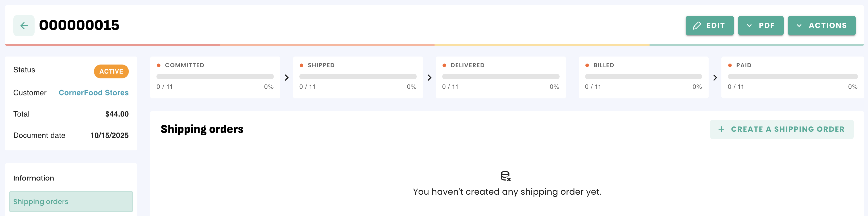Open the Information sidebar section

pos(33,178)
